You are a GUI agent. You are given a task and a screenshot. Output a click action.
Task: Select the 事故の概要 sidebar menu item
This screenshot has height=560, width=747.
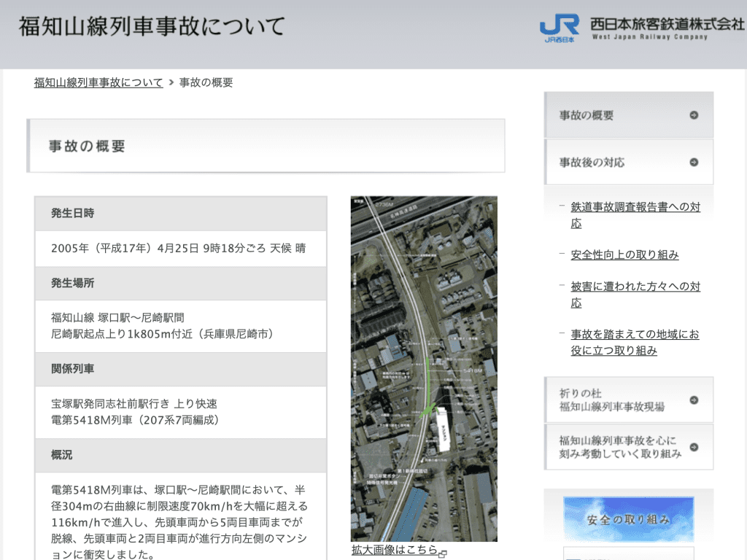[x=587, y=115]
